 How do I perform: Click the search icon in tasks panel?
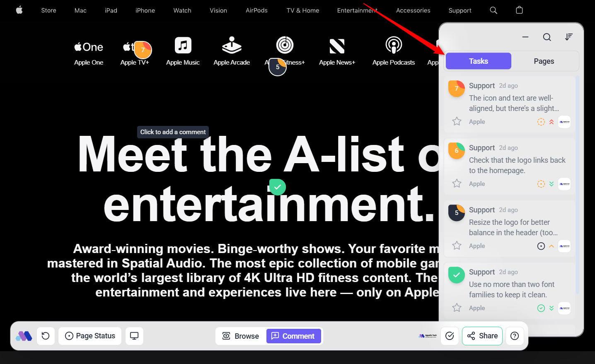(x=547, y=37)
